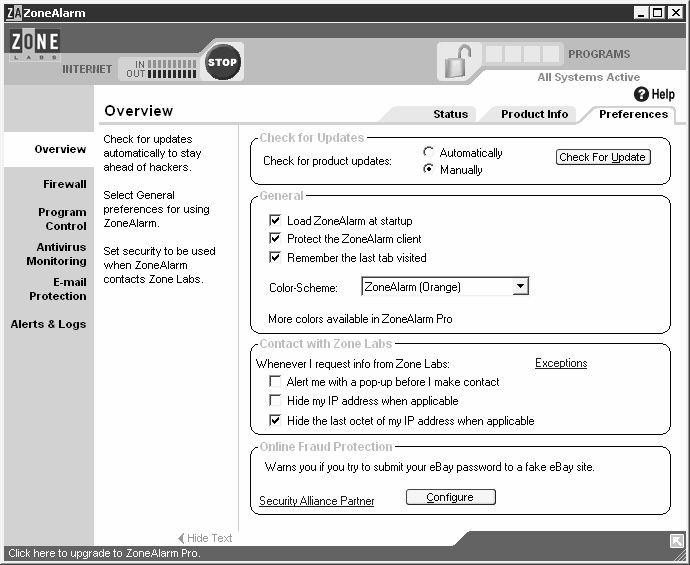Screen dimensions: 690x565
Task: Open the Exceptions link
Action: pos(561,363)
